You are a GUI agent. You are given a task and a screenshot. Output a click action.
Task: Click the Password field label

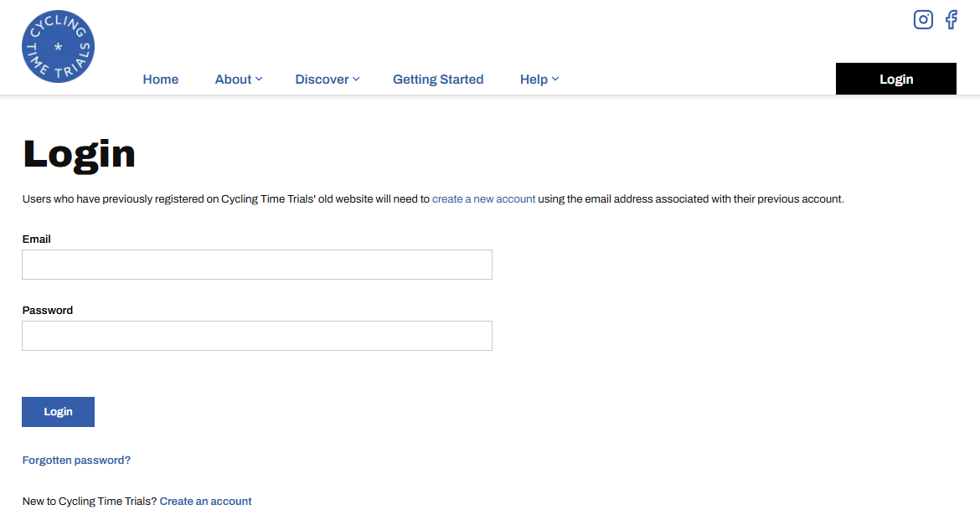(x=48, y=311)
